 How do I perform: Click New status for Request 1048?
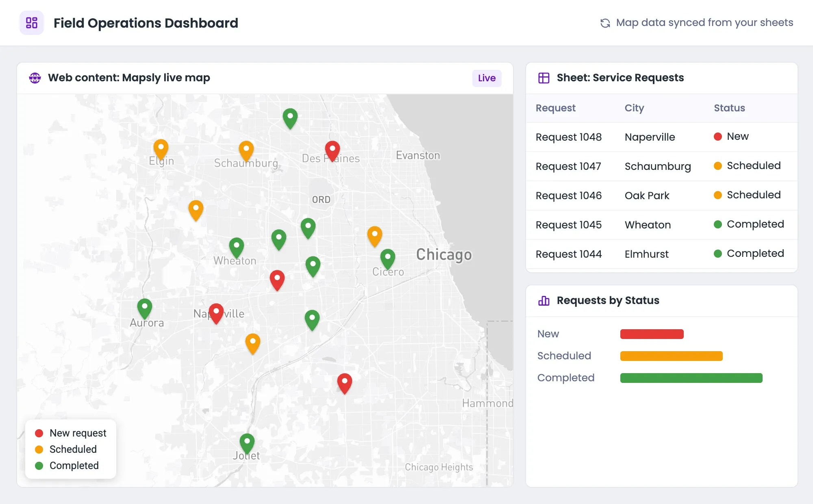(x=731, y=137)
